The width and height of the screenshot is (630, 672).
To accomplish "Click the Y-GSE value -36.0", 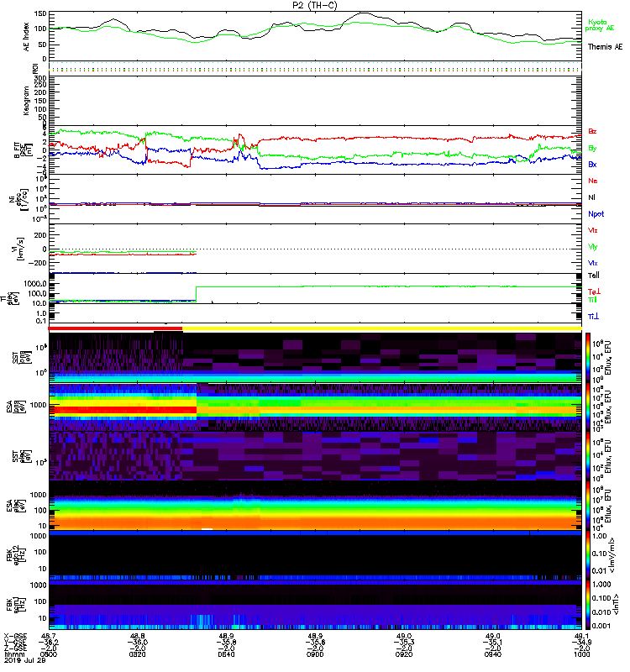I will (x=137, y=642).
